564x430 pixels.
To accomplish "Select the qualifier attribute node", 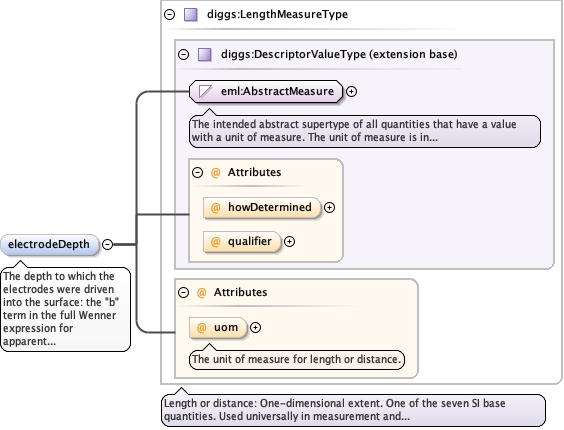I will point(242,241).
